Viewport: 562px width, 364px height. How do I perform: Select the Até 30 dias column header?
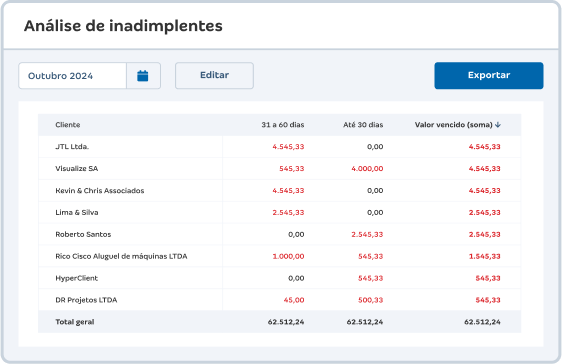(363, 125)
